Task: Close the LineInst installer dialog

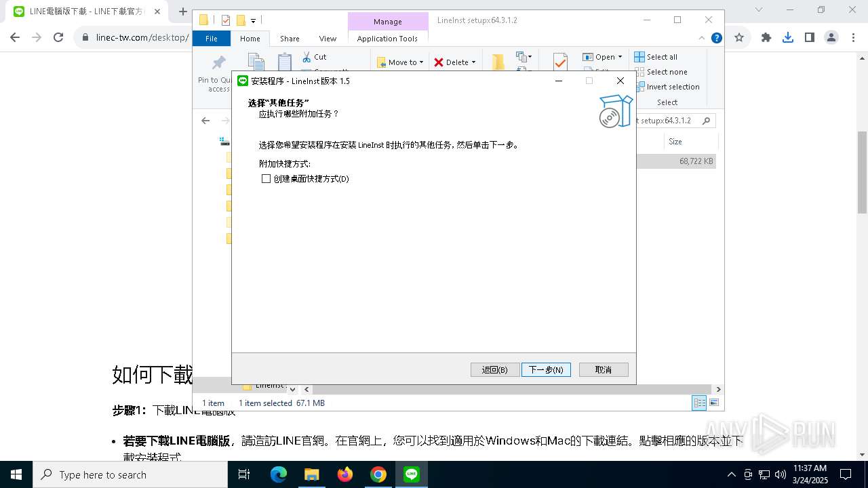Action: tap(620, 81)
